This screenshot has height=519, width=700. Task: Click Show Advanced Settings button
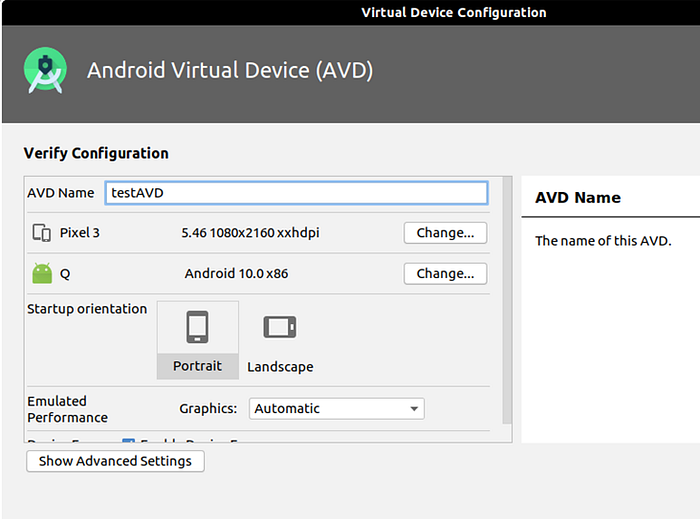pyautogui.click(x=115, y=461)
